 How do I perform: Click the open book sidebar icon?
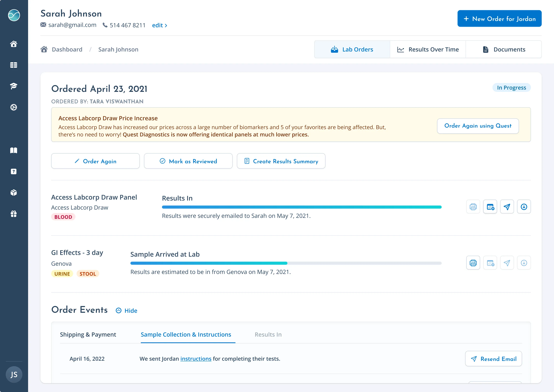(x=13, y=150)
